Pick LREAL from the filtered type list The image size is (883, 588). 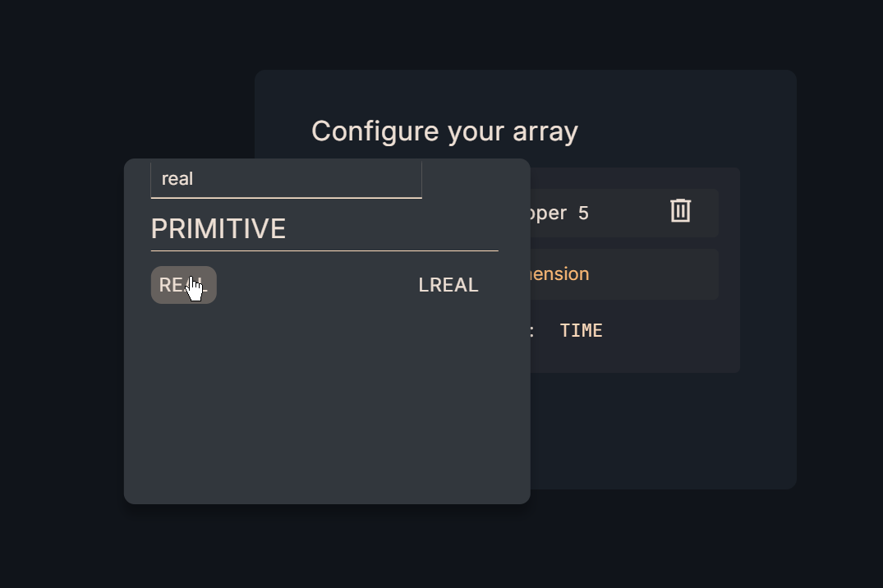pyautogui.click(x=448, y=285)
